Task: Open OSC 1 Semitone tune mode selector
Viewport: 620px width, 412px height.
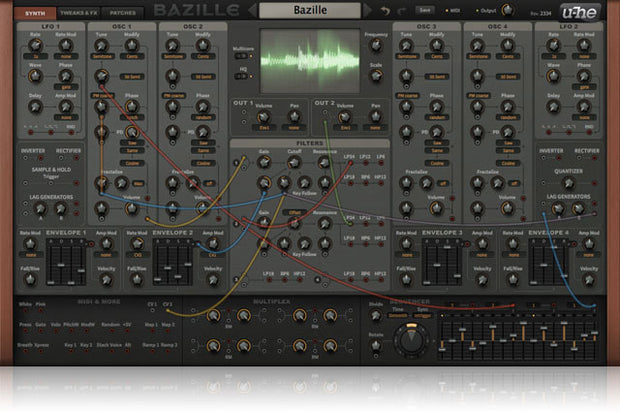Action: coord(102,57)
